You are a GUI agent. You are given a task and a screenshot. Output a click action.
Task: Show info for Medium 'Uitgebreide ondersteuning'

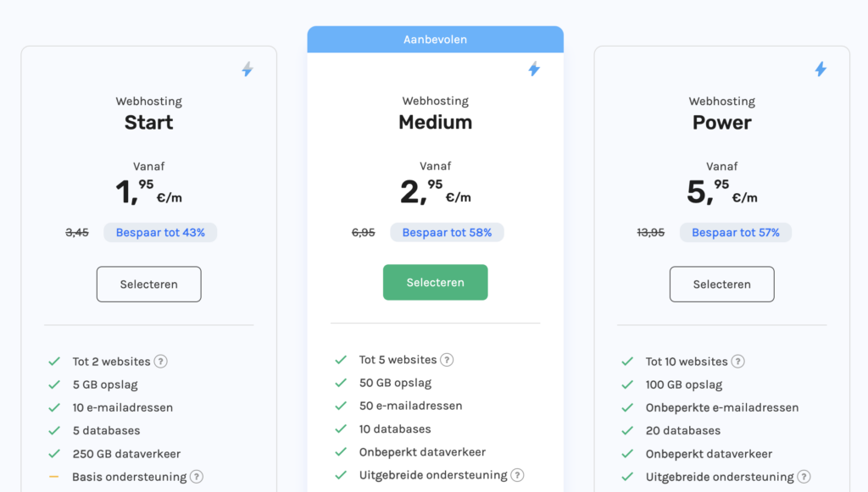pos(517,475)
